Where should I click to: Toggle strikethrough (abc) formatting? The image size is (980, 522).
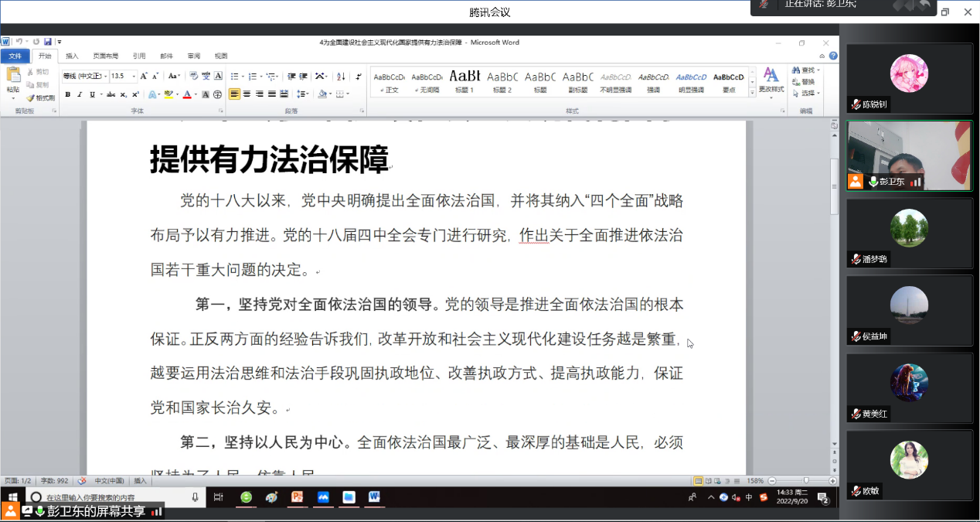pyautogui.click(x=111, y=94)
